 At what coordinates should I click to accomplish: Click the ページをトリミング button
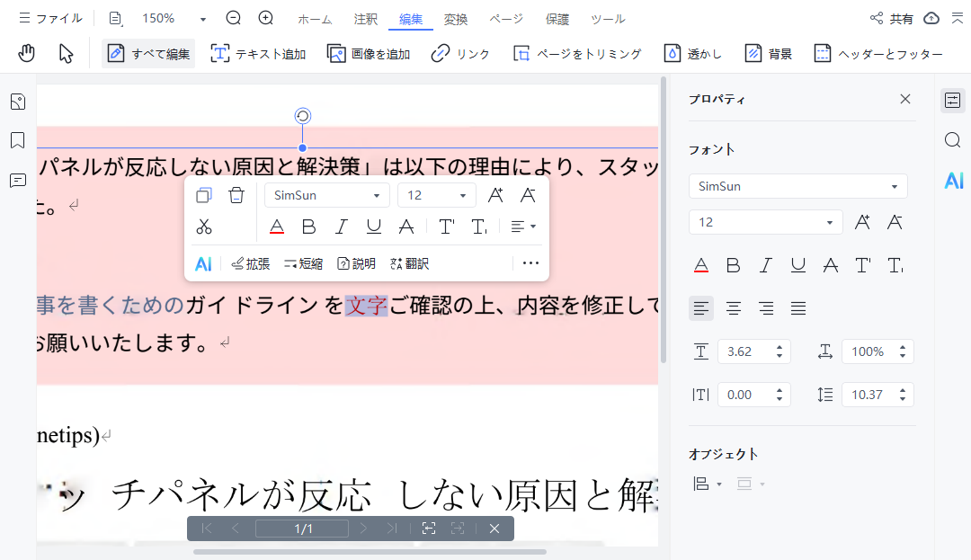(x=577, y=54)
